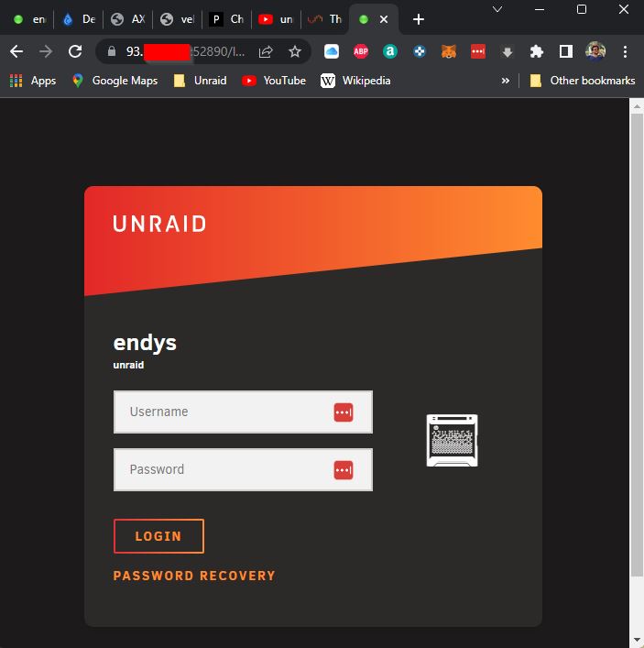Bookmark this page with the star icon

tap(295, 51)
